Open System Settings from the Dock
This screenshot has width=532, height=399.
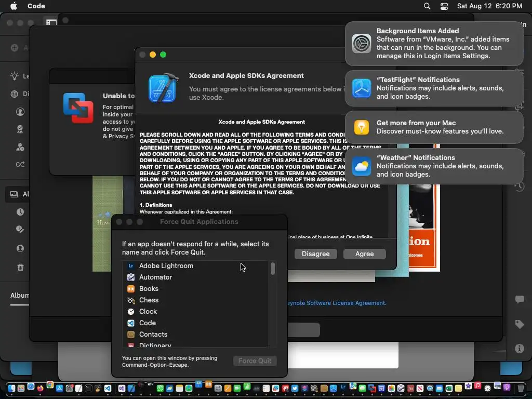[69, 389]
